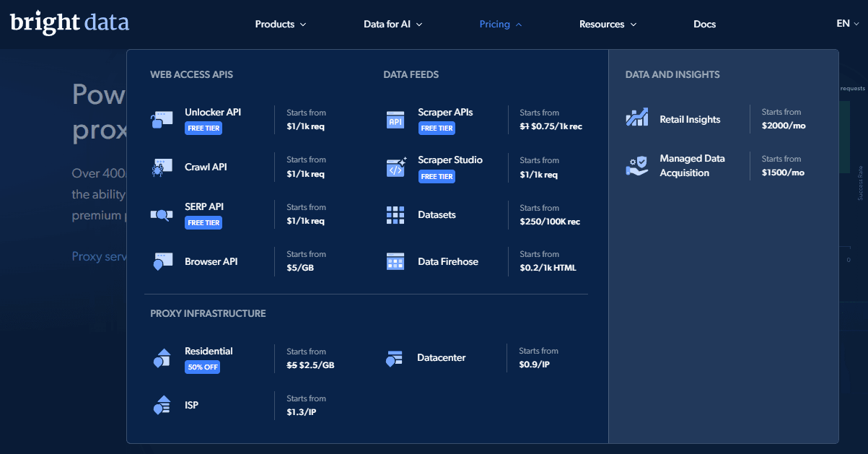The height and width of the screenshot is (454, 868).
Task: Click the SERP API magnifier icon
Action: tap(162, 214)
